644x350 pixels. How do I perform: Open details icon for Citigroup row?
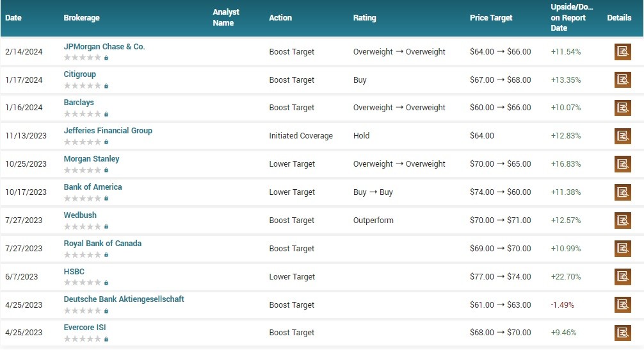[x=622, y=80]
